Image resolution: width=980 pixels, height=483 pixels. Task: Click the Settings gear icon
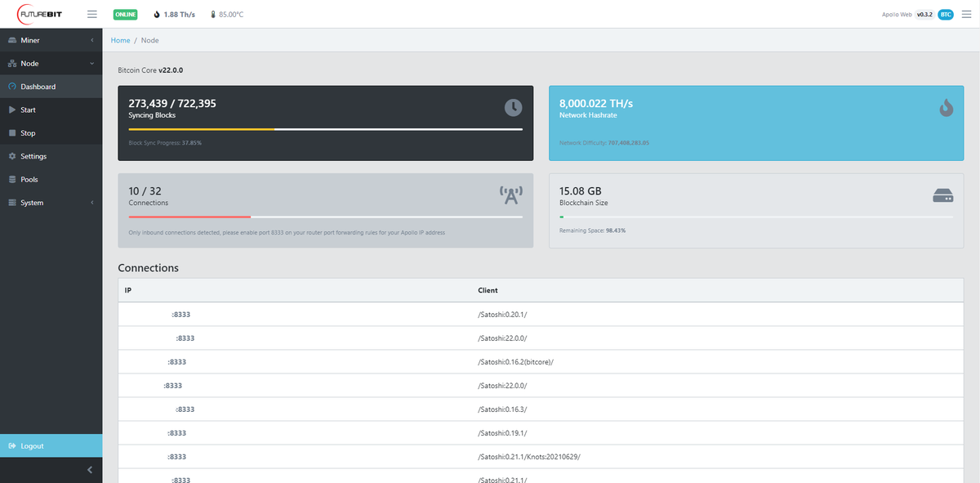[x=12, y=156]
